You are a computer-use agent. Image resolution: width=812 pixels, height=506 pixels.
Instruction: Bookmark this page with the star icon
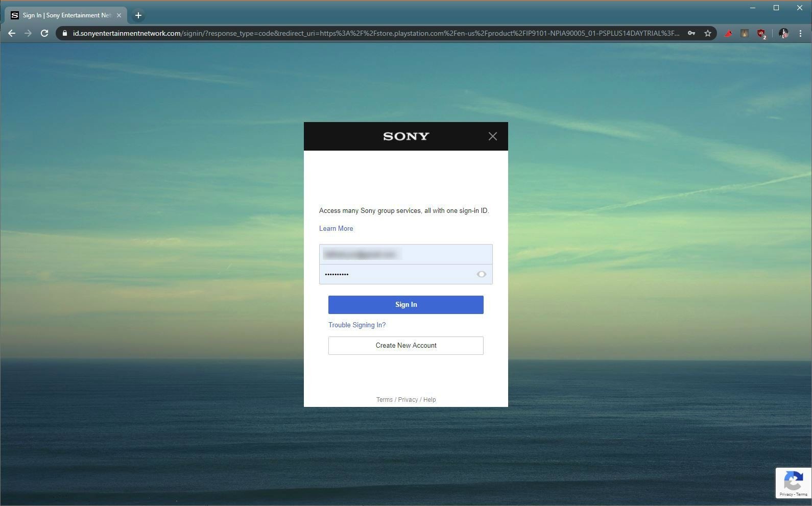click(x=708, y=33)
